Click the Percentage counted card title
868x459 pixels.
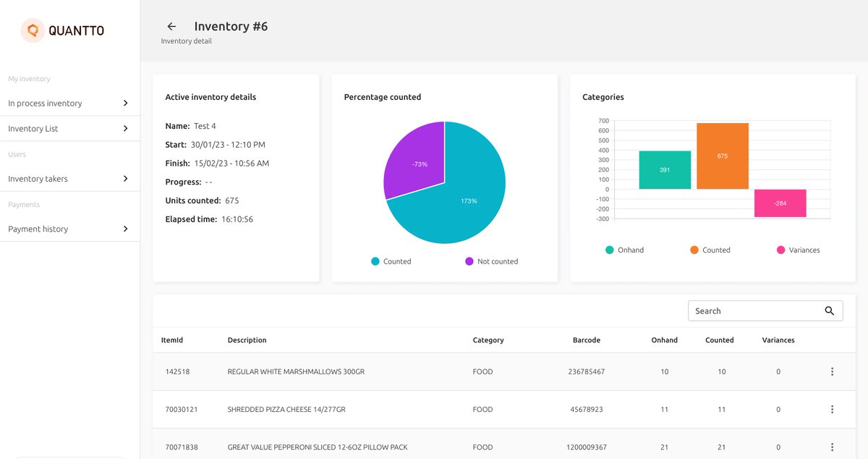coord(383,97)
